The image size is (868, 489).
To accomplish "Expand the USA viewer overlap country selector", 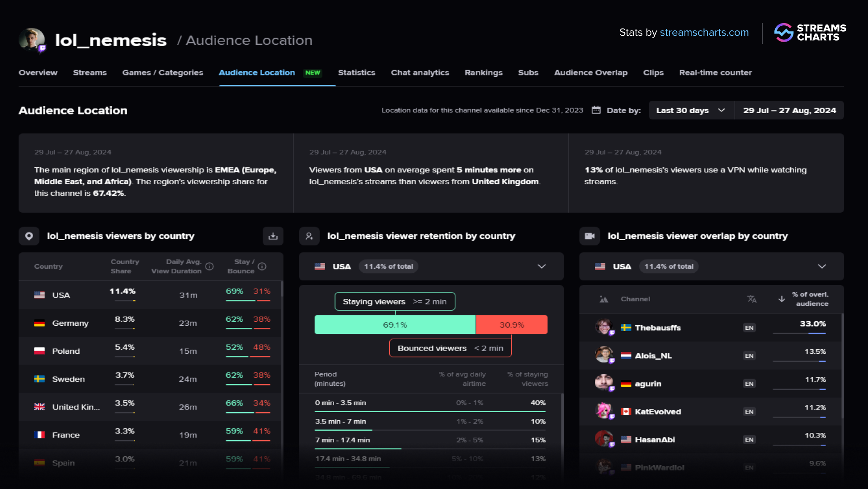I will pyautogui.click(x=821, y=266).
